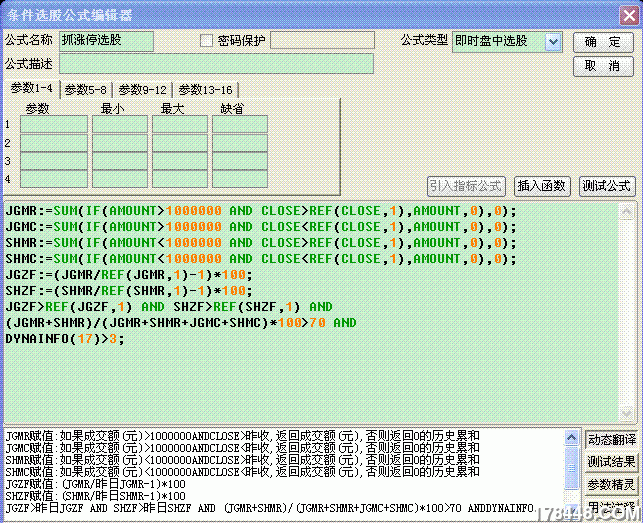Click the JGMR:= formula line
The height and width of the screenshot is (523, 643).
(x=260, y=211)
